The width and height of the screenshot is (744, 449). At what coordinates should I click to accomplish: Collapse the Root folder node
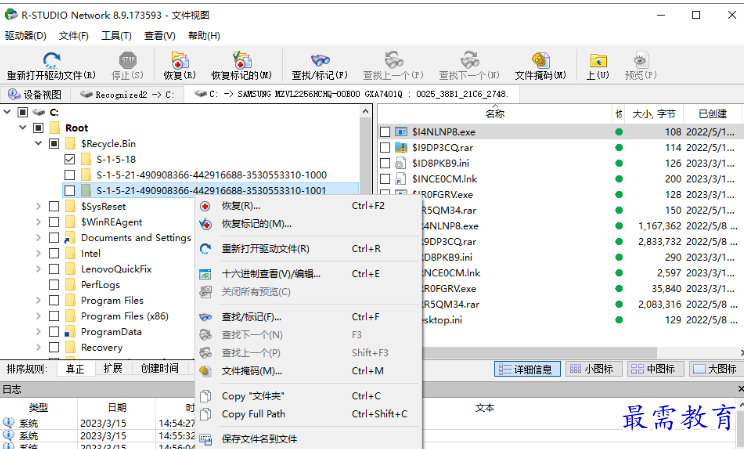click(22, 128)
